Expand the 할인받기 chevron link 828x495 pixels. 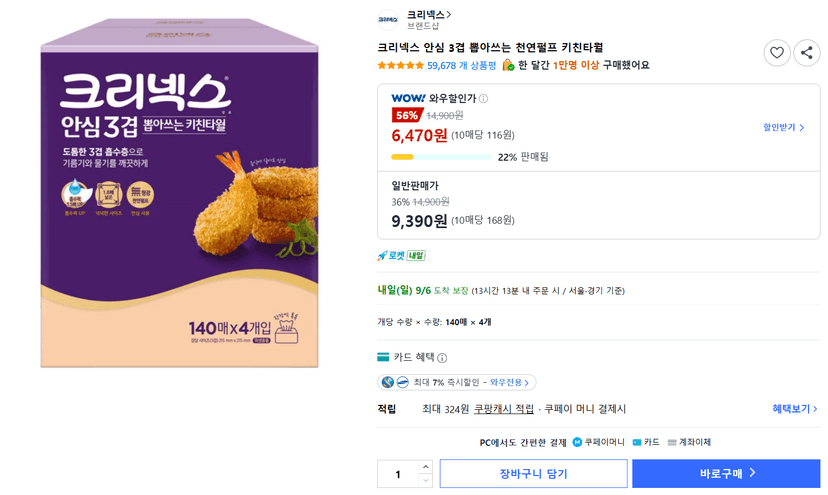(783, 127)
